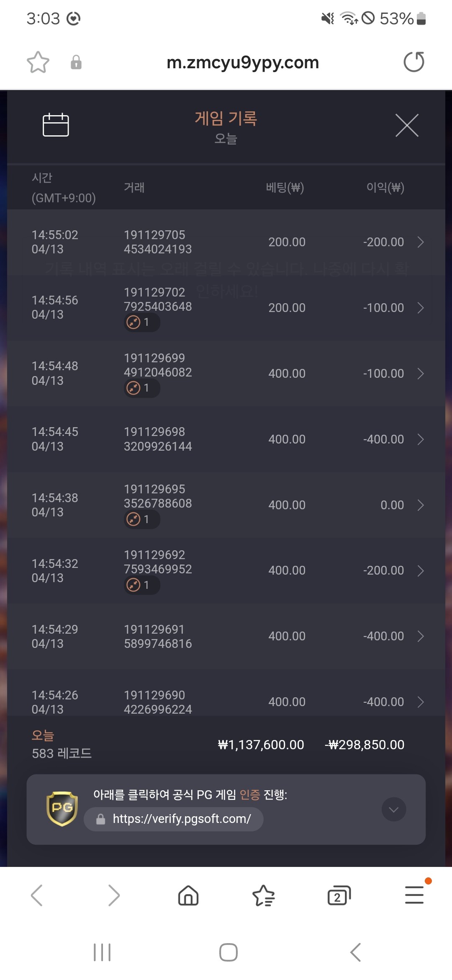Select the 14:54:38 record with 0.00 profit
The height and width of the screenshot is (980, 452).
(226, 505)
